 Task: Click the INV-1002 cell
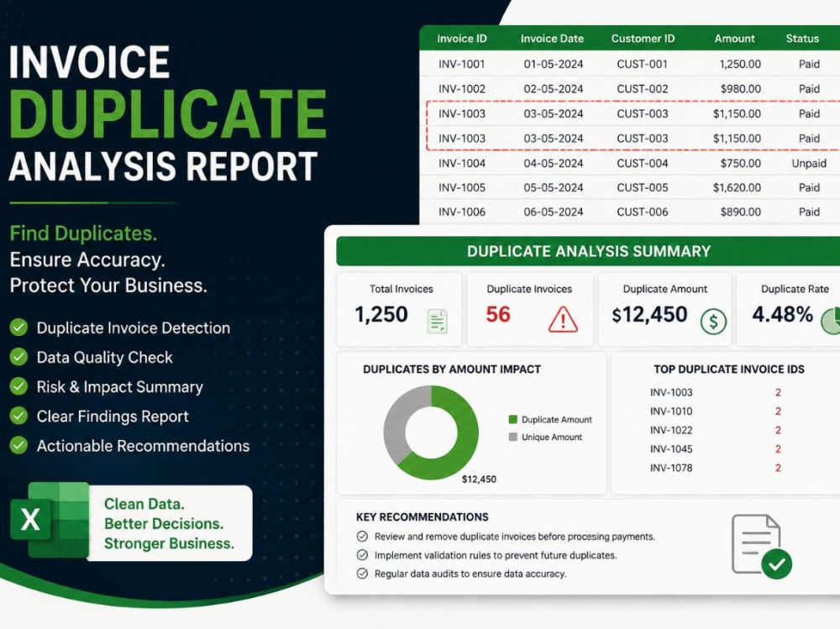coord(462,89)
